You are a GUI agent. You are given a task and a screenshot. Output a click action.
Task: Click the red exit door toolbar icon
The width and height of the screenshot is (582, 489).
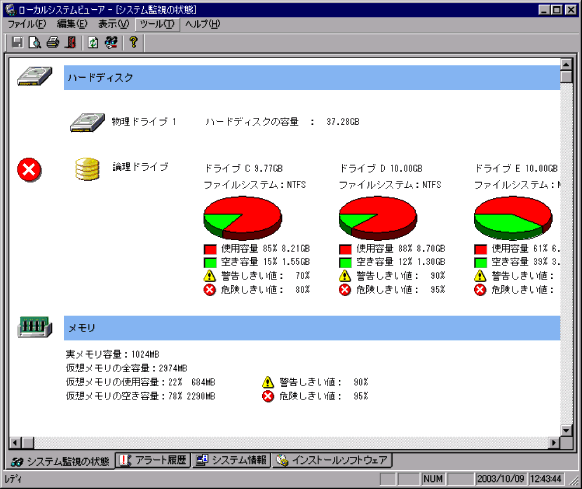coord(71,42)
